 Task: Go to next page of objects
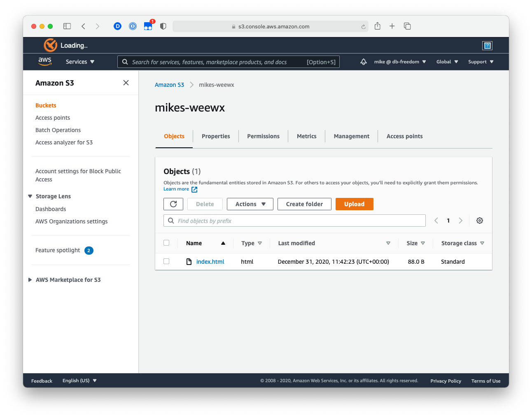point(461,221)
